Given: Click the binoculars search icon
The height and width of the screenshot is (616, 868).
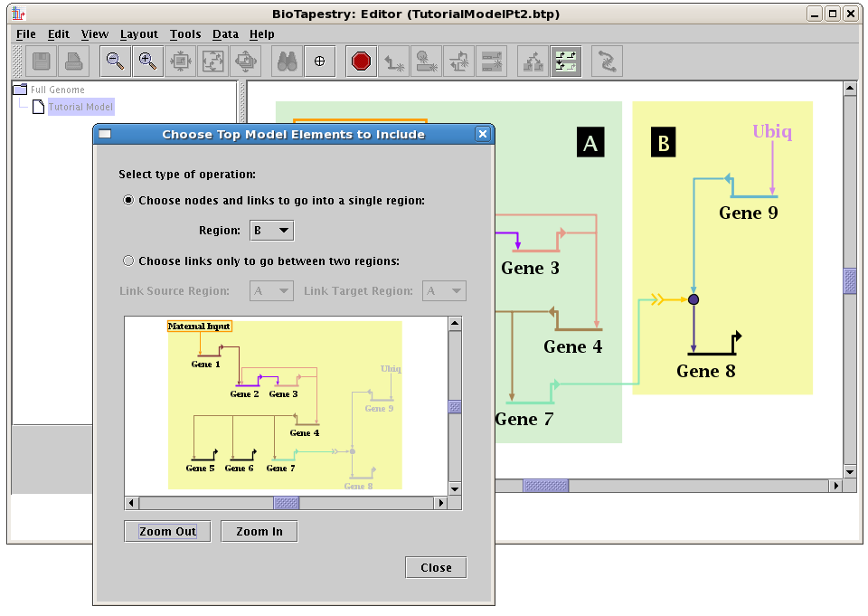Looking at the screenshot, I should (x=288, y=62).
